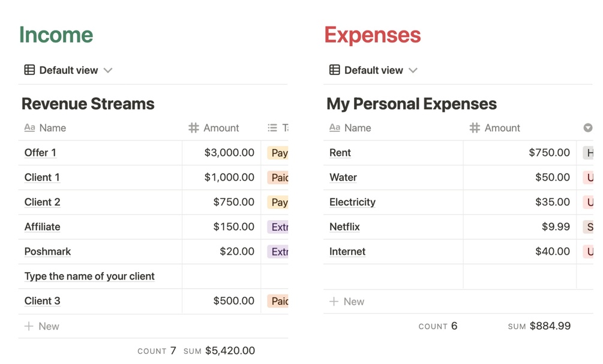Open the Netflix expense entry
This screenshot has width=603, height=364.
344,227
